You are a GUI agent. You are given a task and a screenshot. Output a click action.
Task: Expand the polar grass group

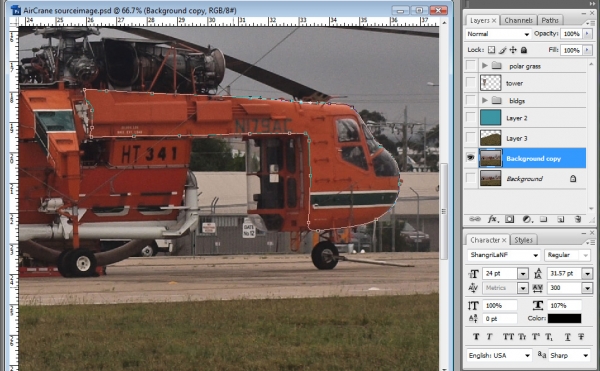point(484,65)
